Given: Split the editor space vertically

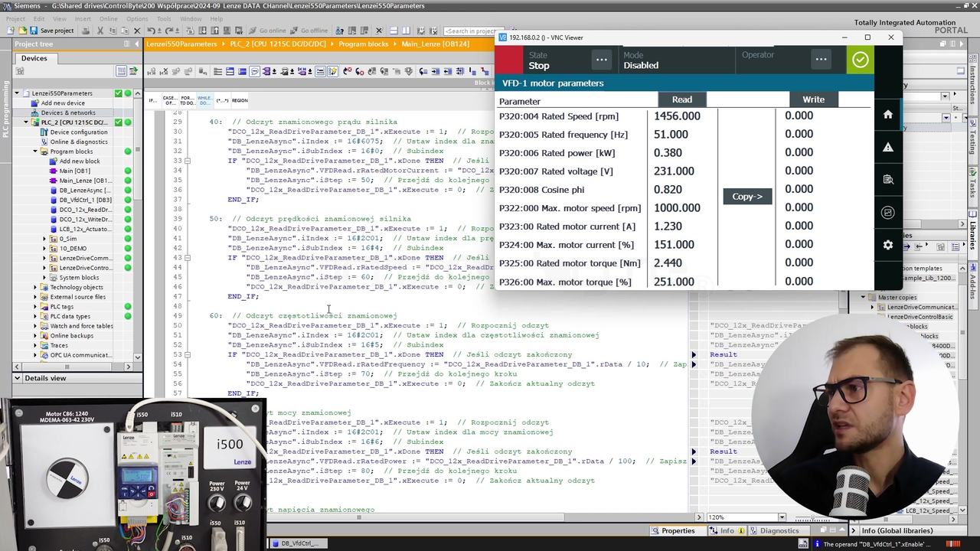Looking at the screenshot, I should pos(407,31).
